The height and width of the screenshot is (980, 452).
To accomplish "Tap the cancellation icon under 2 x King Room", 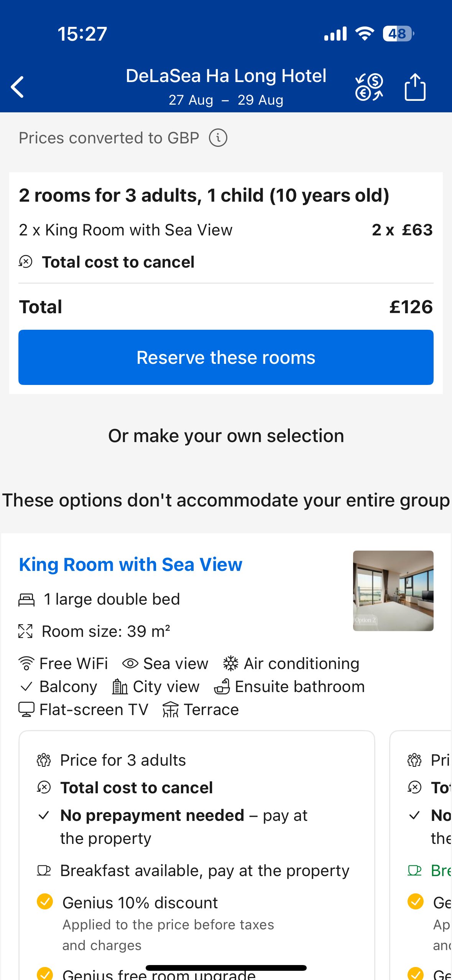I will [26, 262].
